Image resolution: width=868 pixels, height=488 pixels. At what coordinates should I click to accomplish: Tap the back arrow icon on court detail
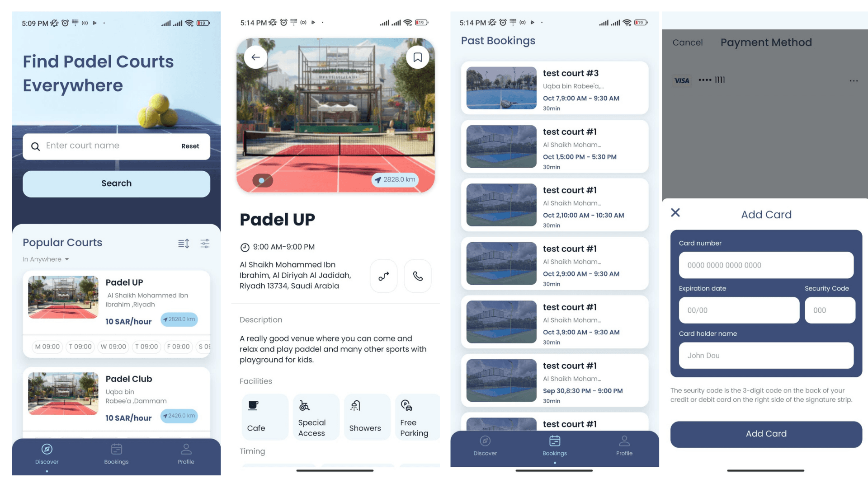coord(255,56)
